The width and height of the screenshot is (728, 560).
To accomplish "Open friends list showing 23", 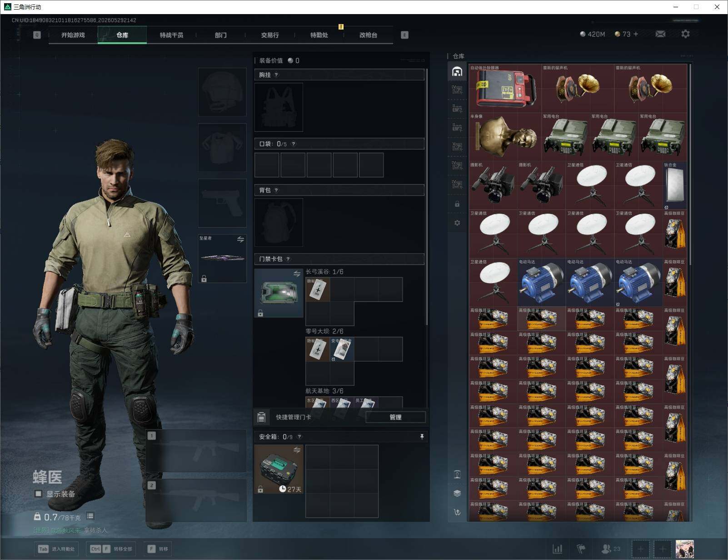I will click(x=610, y=549).
